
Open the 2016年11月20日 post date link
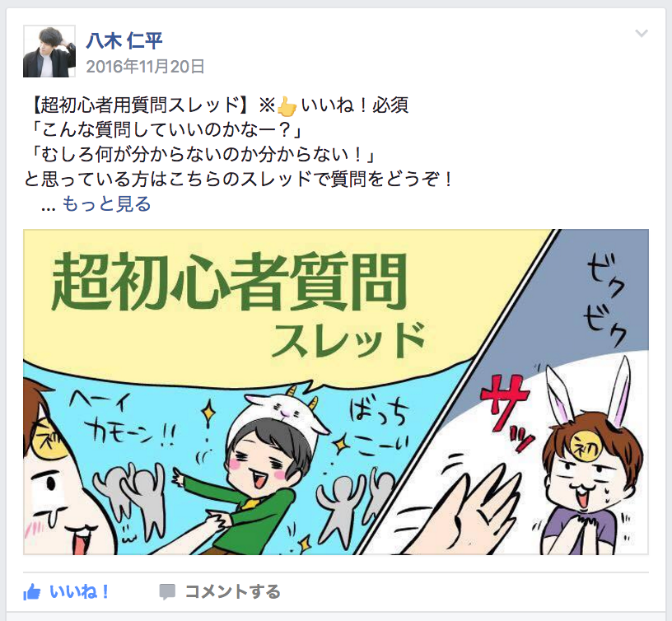[145, 67]
